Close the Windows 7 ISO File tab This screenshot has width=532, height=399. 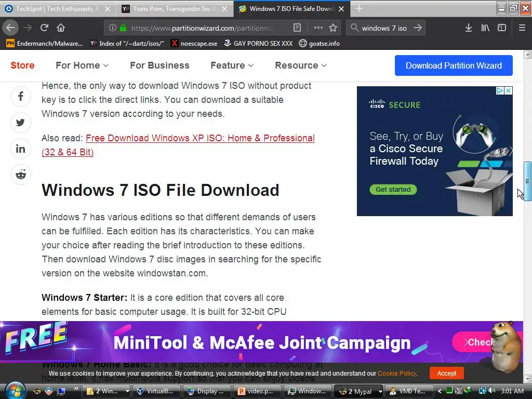pyautogui.click(x=342, y=9)
